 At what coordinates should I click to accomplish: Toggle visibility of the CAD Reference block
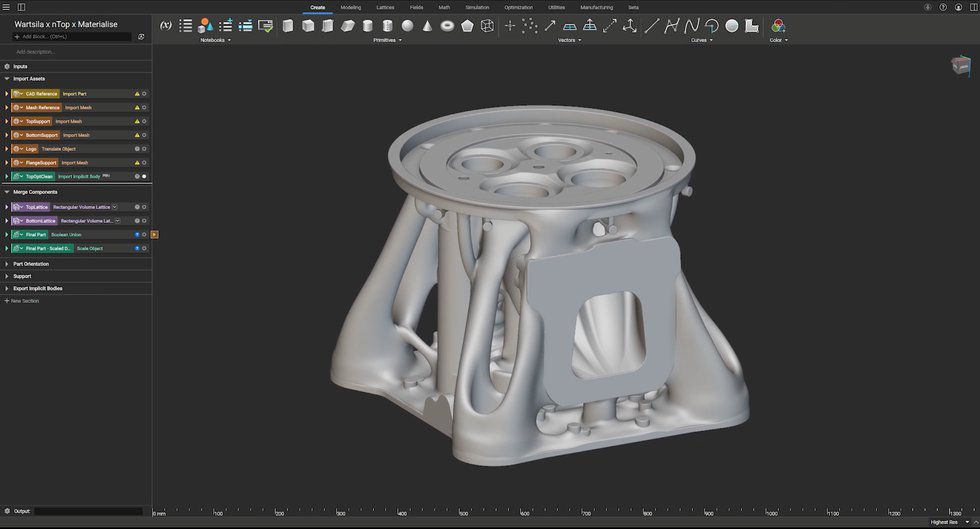(x=144, y=94)
